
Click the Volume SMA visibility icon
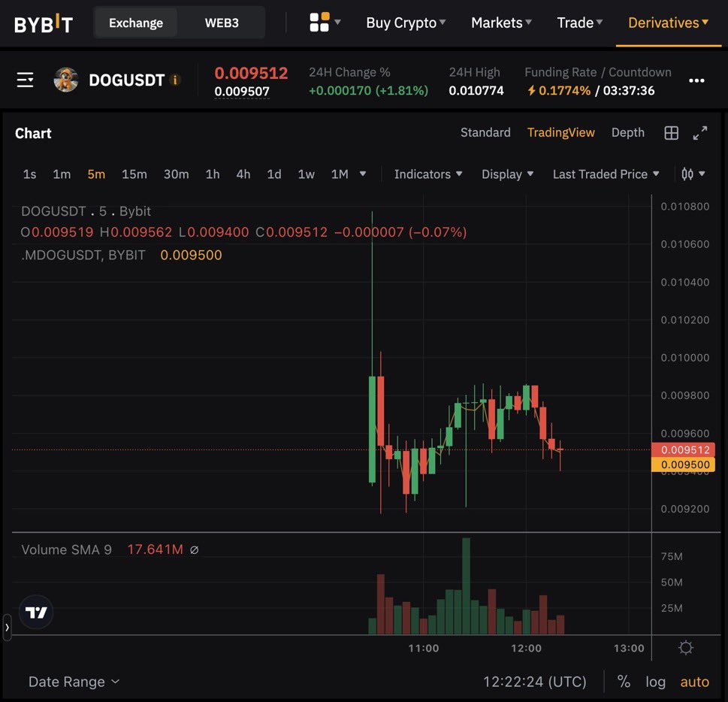coord(195,550)
